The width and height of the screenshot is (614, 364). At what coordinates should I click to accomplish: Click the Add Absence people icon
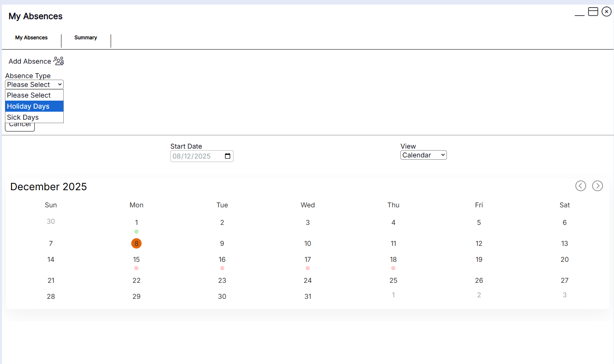(x=58, y=61)
